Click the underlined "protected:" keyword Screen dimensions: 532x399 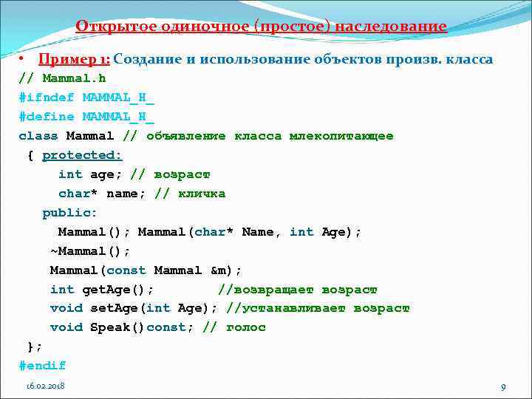point(82,155)
